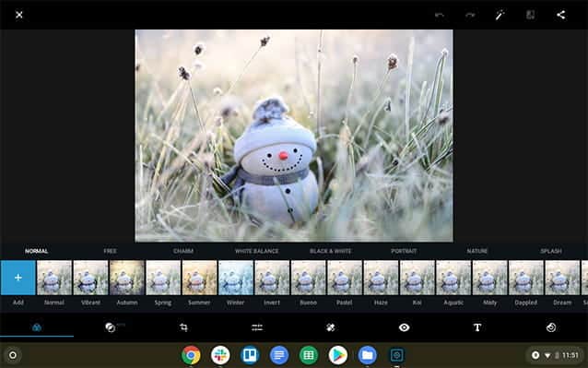Apply the Koi filter thumbnail

pyautogui.click(x=417, y=278)
